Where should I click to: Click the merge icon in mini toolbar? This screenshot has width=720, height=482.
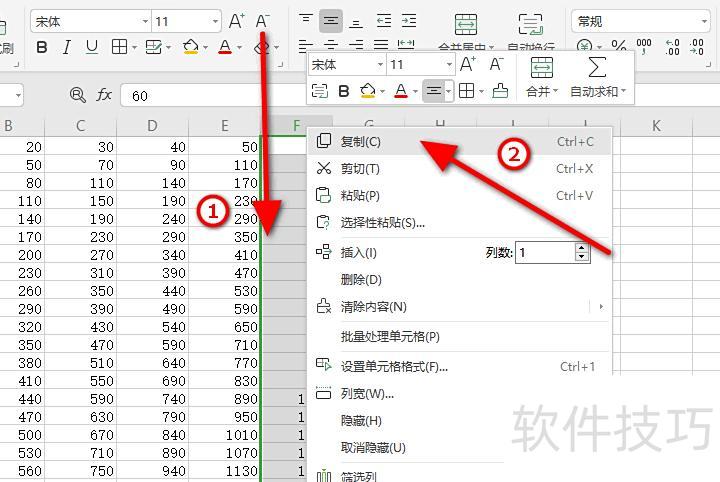point(541,67)
